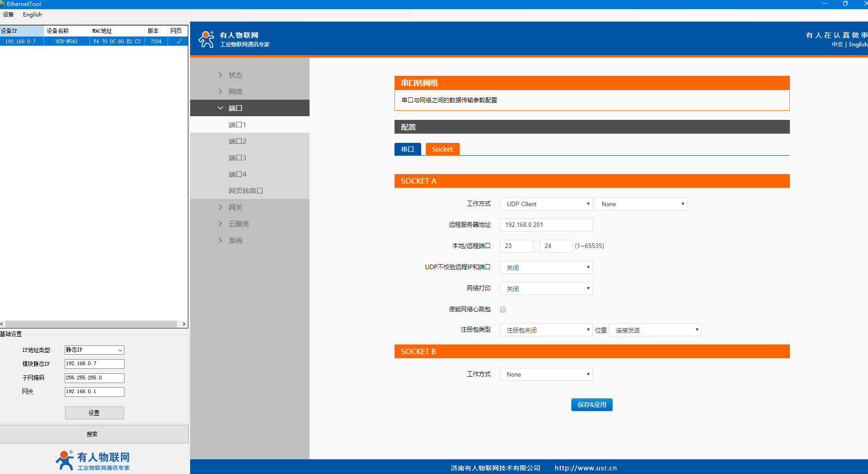Open the English menu in menu bar
Viewport: 868px width, 474px height.
point(32,15)
